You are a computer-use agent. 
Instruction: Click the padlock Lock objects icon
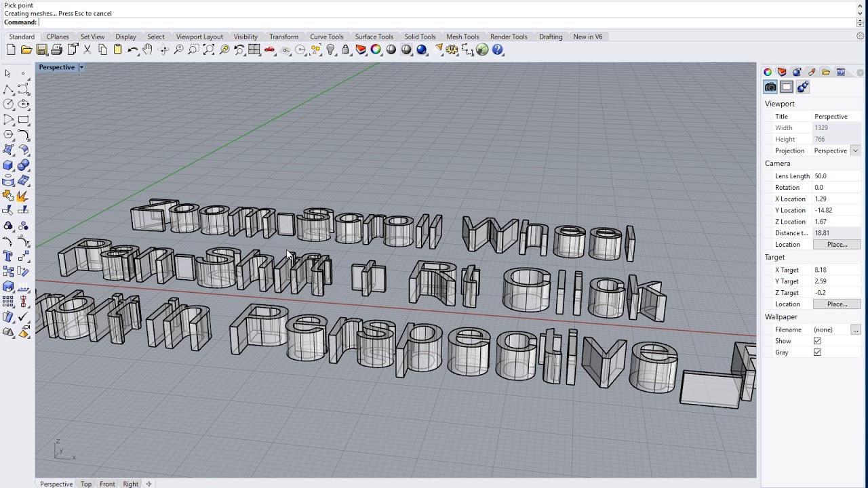pos(346,49)
